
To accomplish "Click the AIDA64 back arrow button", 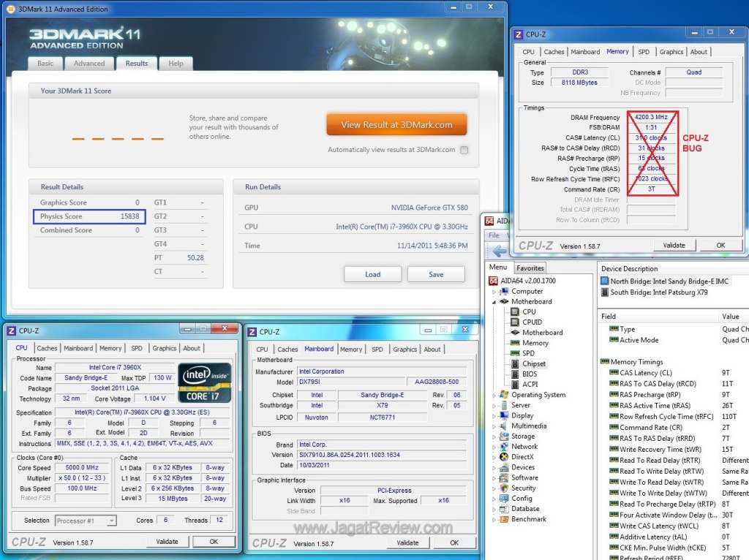I will [x=500, y=251].
